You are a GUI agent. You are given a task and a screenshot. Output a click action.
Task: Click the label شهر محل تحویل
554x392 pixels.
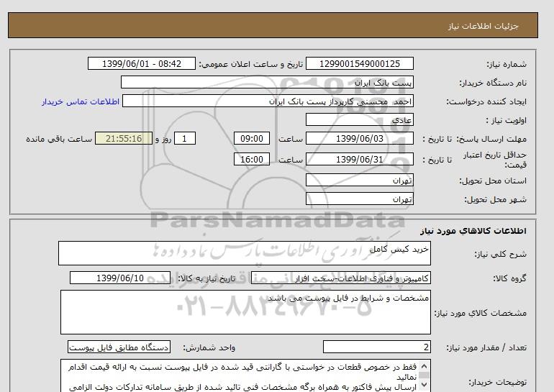[x=495, y=199]
